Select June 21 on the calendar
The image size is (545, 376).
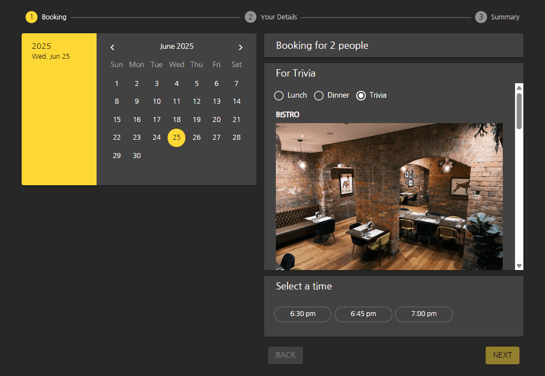pyautogui.click(x=237, y=120)
